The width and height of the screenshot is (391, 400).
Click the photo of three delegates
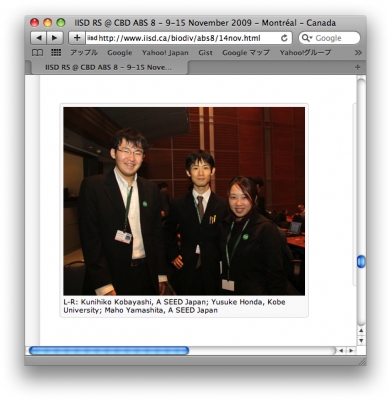(x=184, y=201)
